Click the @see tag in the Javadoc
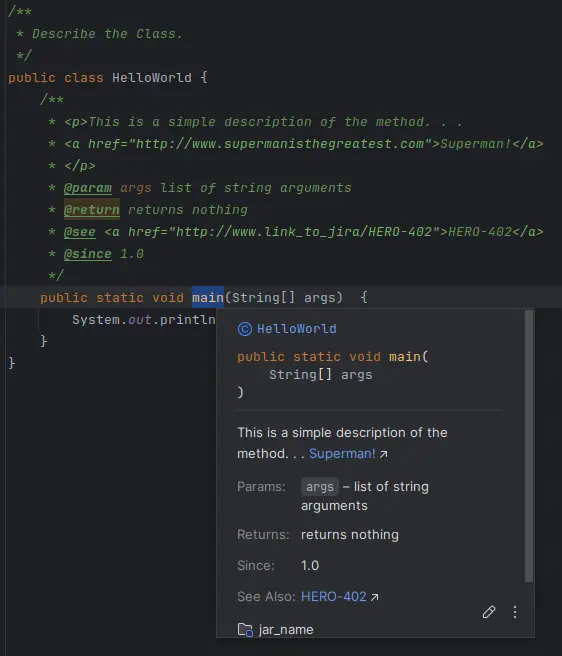This screenshot has width=562, height=656. coord(80,232)
